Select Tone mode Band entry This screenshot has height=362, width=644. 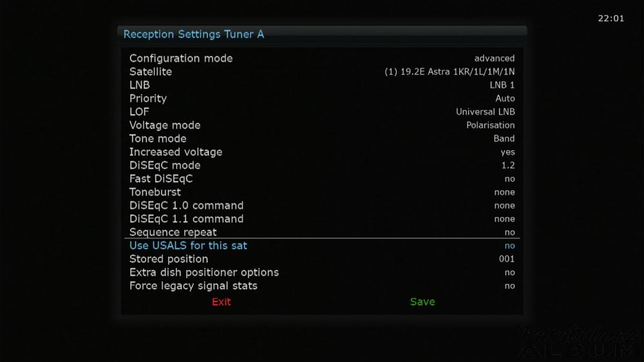click(322, 138)
